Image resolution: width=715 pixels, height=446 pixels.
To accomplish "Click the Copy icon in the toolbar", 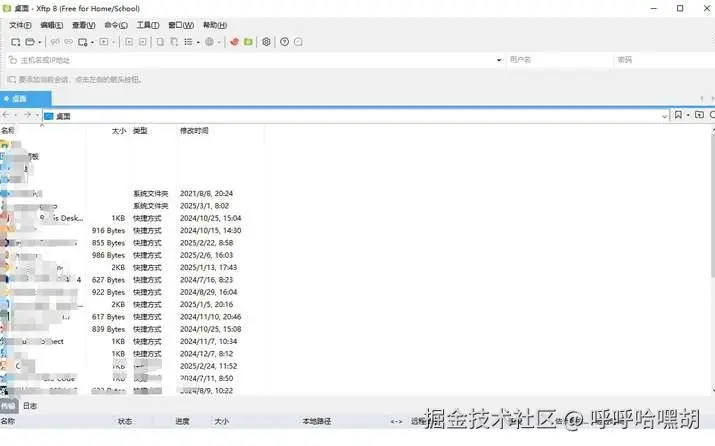I will [161, 42].
